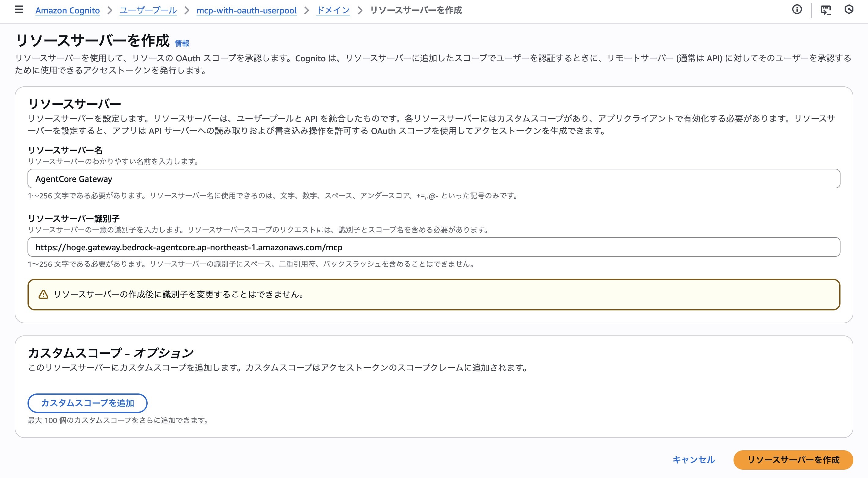The image size is (868, 478).
Task: Submit with リソースサーバーを作成 orange button
Action: (793, 459)
